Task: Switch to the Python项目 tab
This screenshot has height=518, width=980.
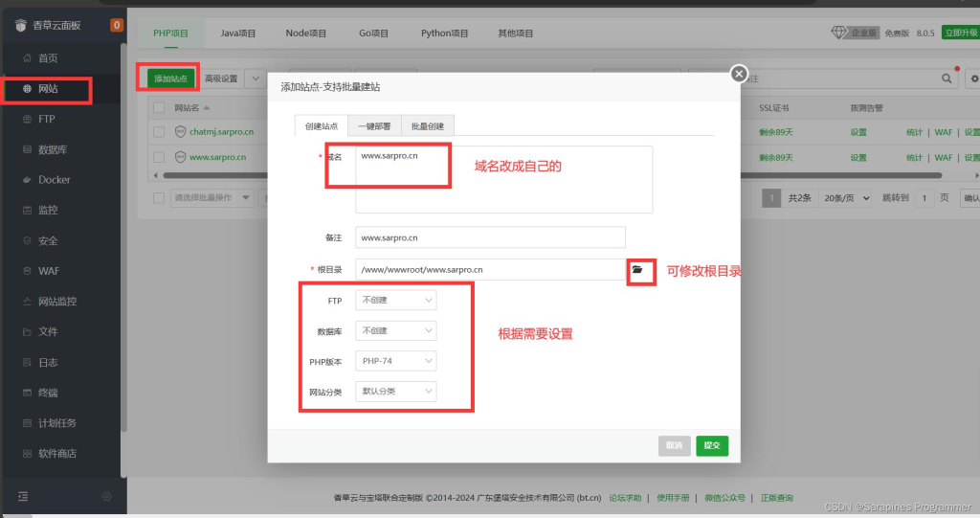Action: tap(444, 34)
